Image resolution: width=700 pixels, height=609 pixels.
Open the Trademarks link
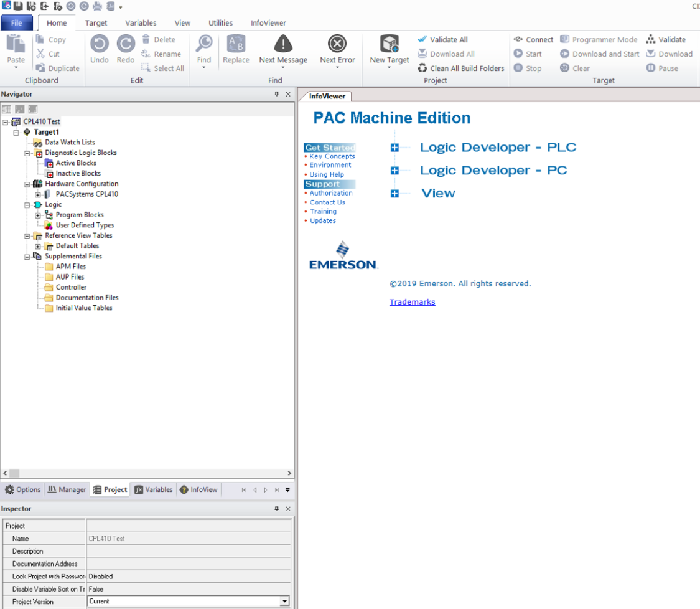(412, 302)
